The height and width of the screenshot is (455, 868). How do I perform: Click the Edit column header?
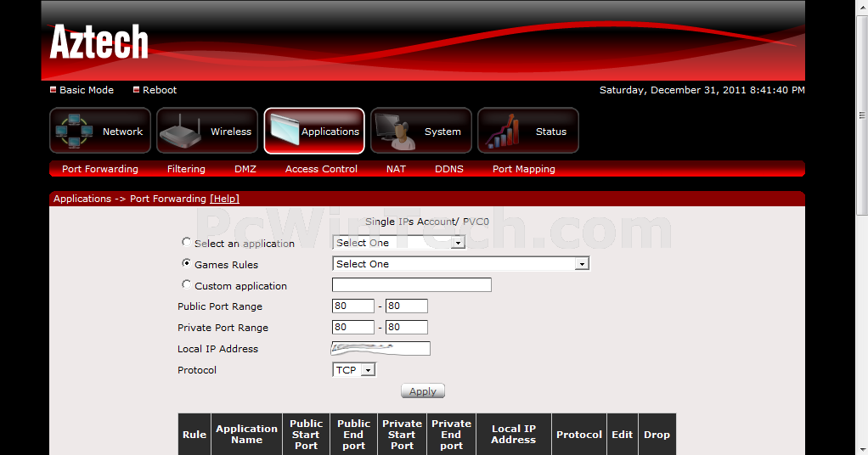(x=623, y=435)
